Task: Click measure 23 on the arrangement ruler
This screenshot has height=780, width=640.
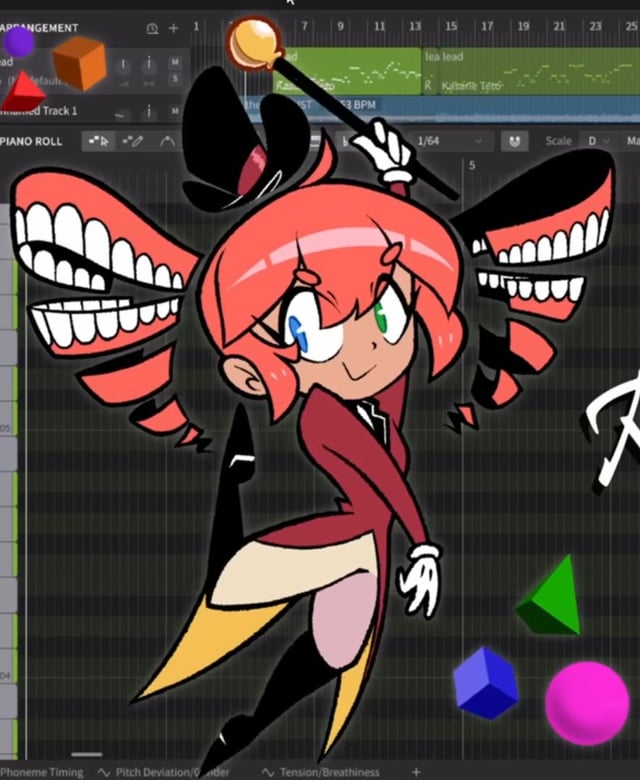Action: pyautogui.click(x=595, y=26)
